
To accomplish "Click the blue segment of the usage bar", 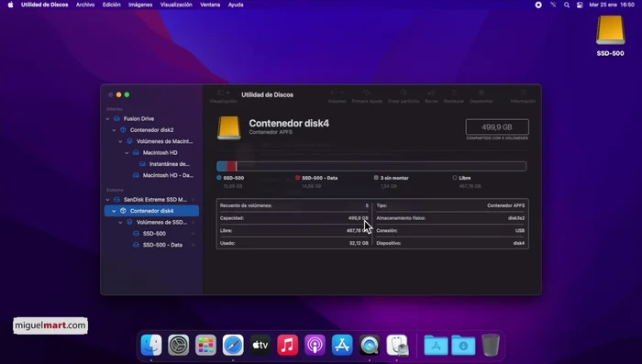I will (222, 166).
